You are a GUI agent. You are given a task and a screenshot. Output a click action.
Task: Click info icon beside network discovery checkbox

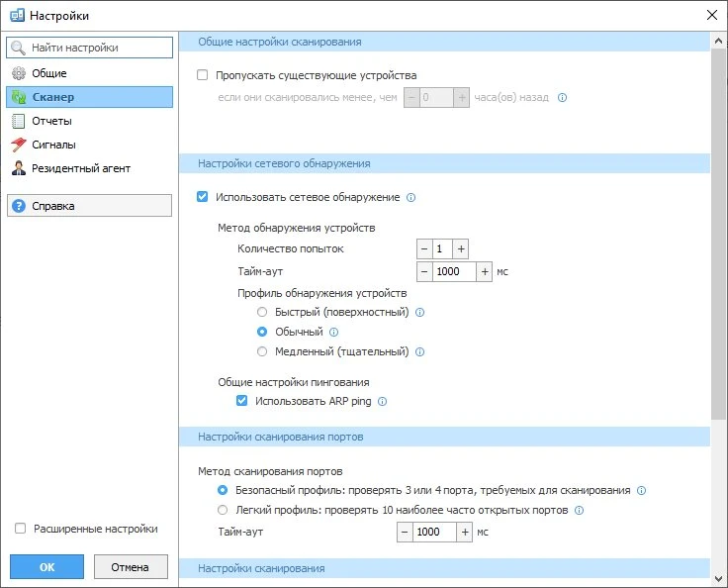(411, 198)
